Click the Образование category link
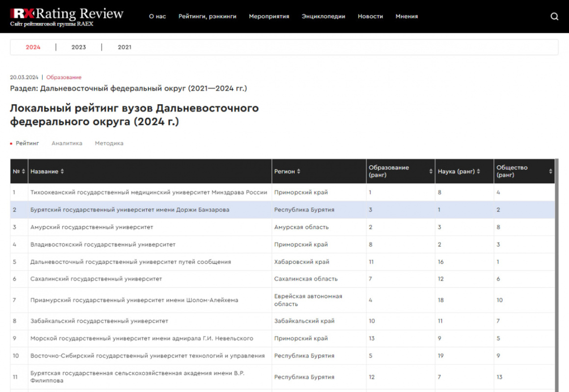 [x=64, y=77]
